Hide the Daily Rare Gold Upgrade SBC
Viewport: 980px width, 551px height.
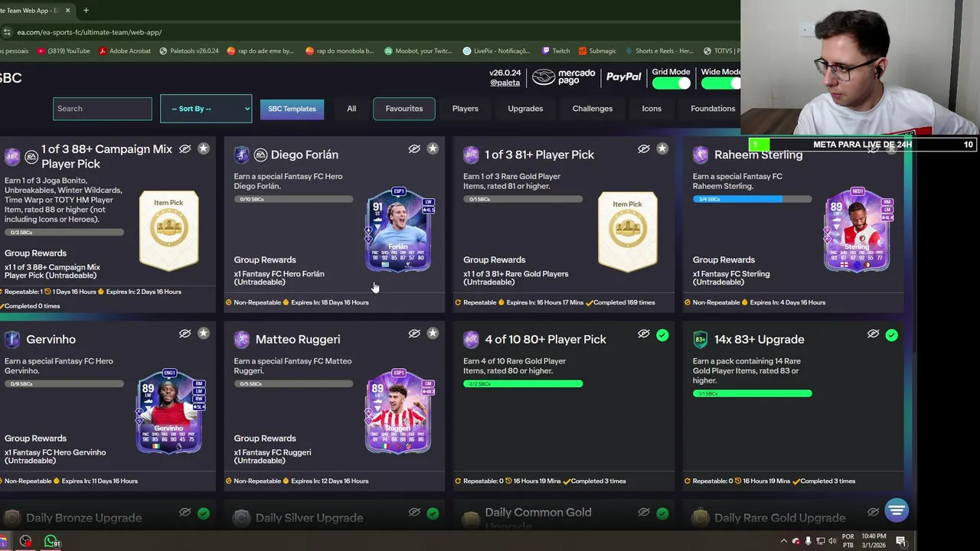point(873,512)
